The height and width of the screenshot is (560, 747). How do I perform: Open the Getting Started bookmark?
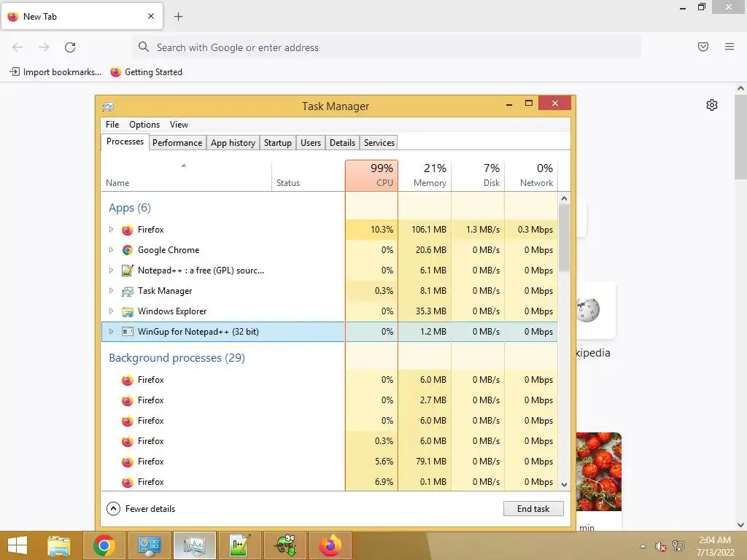146,72
